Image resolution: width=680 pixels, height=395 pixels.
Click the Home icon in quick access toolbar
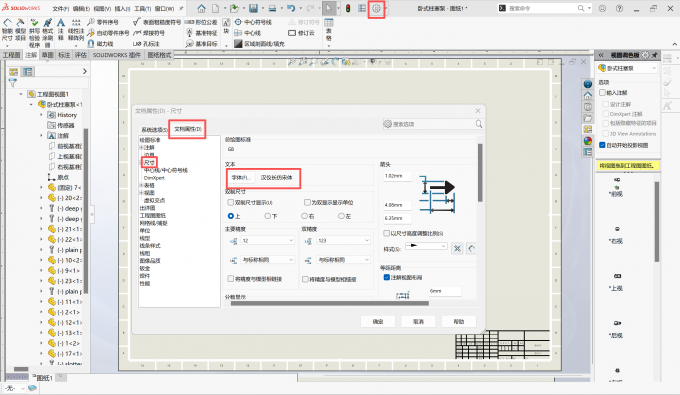tap(202, 8)
